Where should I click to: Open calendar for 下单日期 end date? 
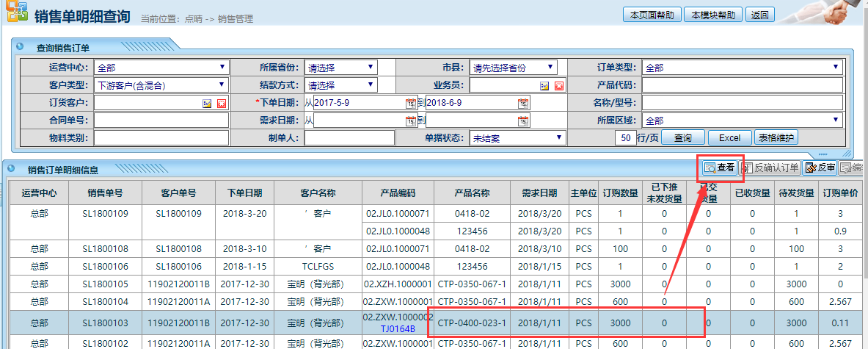point(522,103)
